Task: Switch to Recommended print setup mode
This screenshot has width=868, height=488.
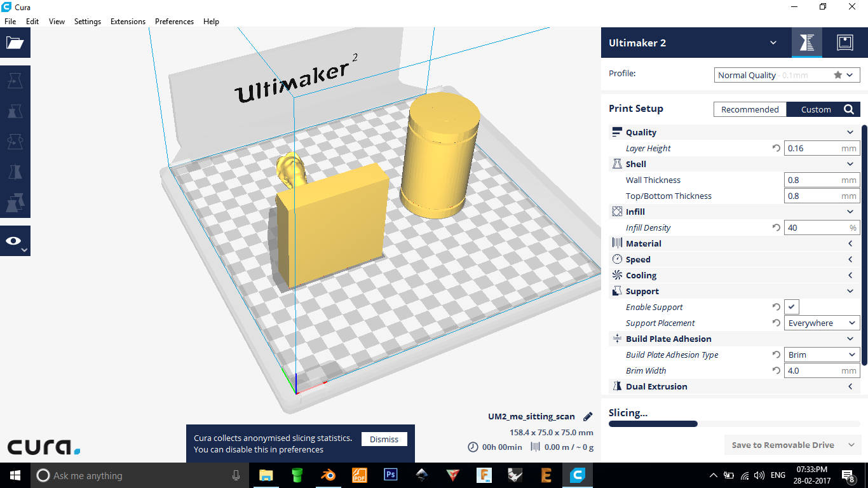Action: coord(750,109)
